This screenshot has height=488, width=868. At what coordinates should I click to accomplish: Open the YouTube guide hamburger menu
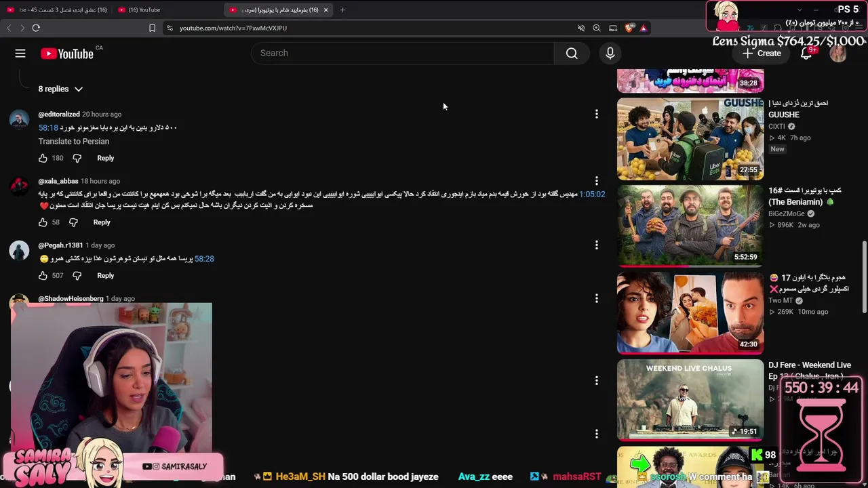pos(20,54)
